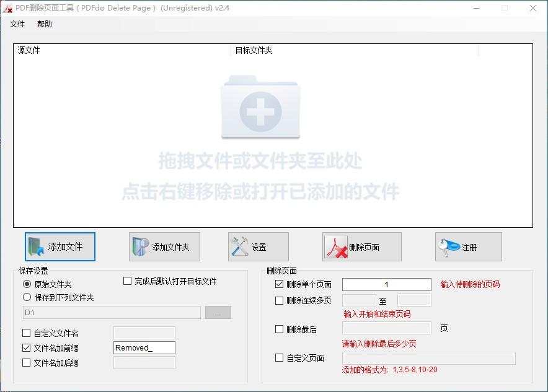Click the Removed_ prefix text field
Image resolution: width=548 pixels, height=392 pixels.
pyautogui.click(x=144, y=347)
